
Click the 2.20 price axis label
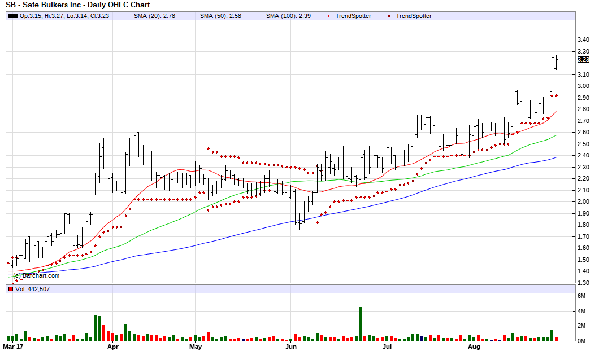583,178
